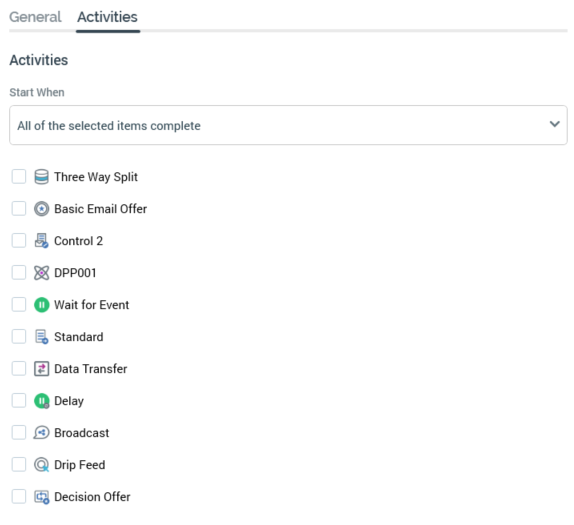
Task: Click the Basic Email Offer label
Action: 100,209
